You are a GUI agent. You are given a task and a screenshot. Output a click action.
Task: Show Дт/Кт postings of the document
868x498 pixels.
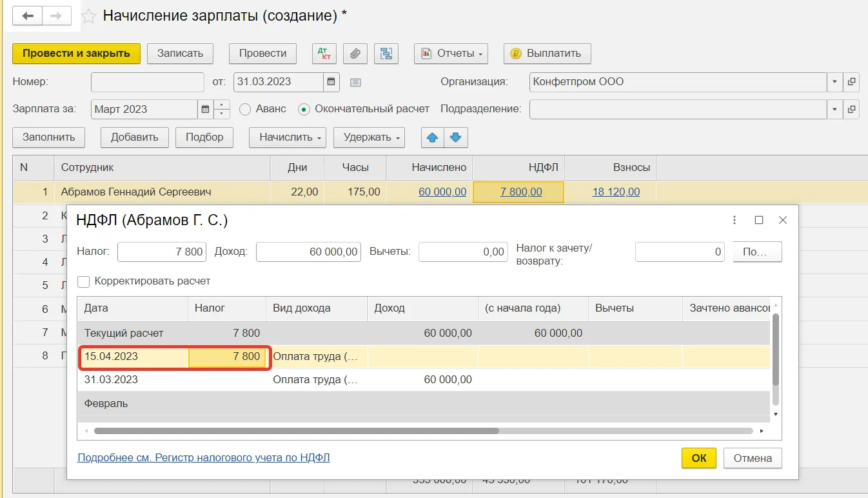324,54
